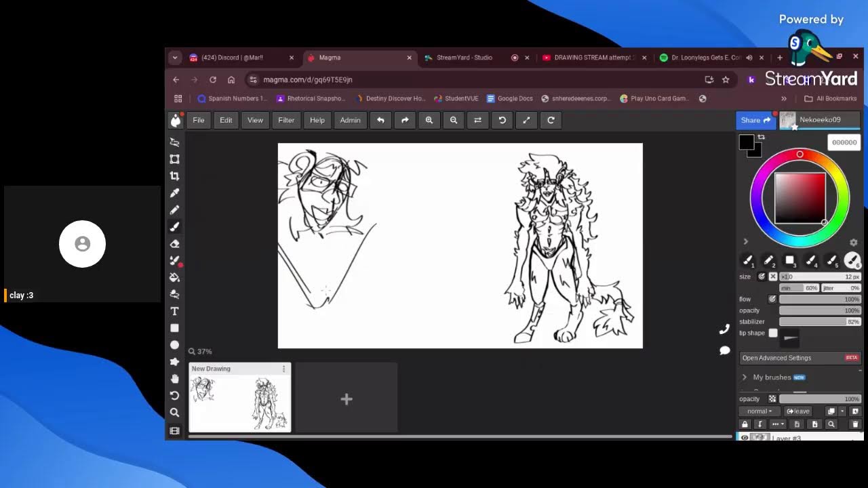Select the eyedropper tool
Viewport: 868px width, 488px height.
coord(174,193)
